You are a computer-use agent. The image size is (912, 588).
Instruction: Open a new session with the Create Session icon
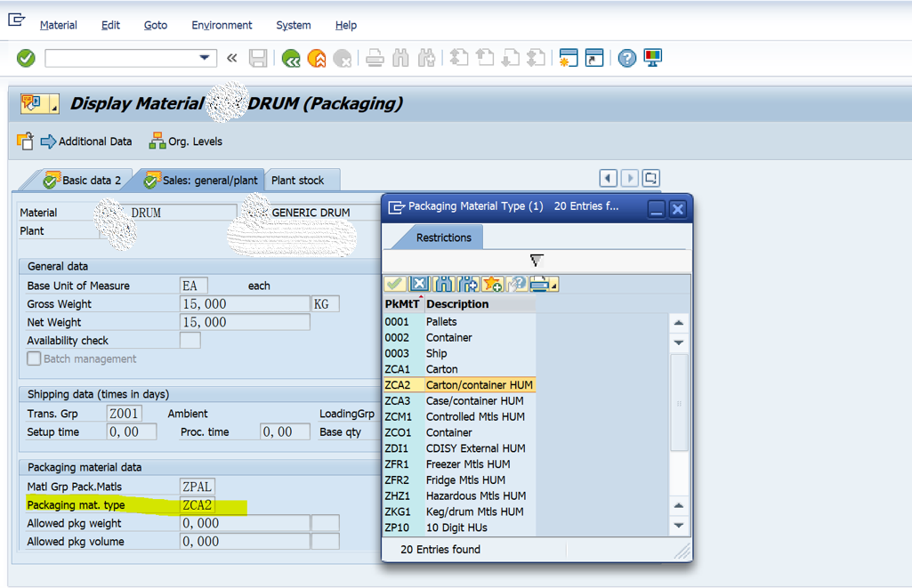568,58
